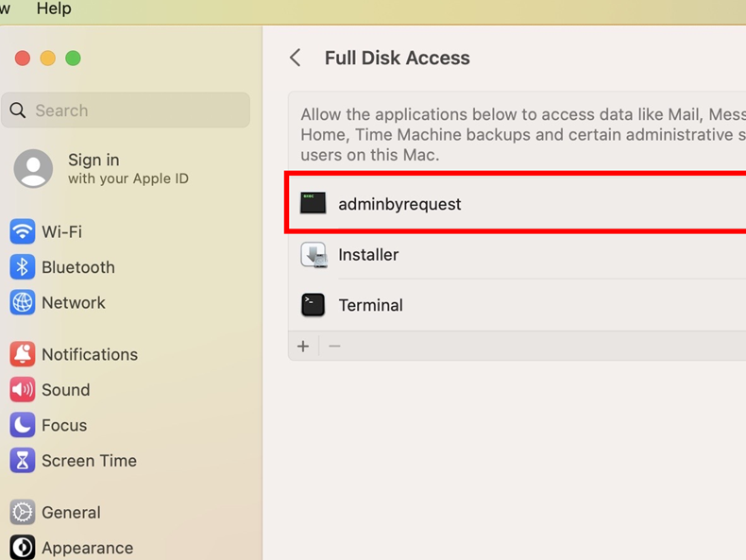
Task: Select the Sound sidebar label
Action: point(66,390)
